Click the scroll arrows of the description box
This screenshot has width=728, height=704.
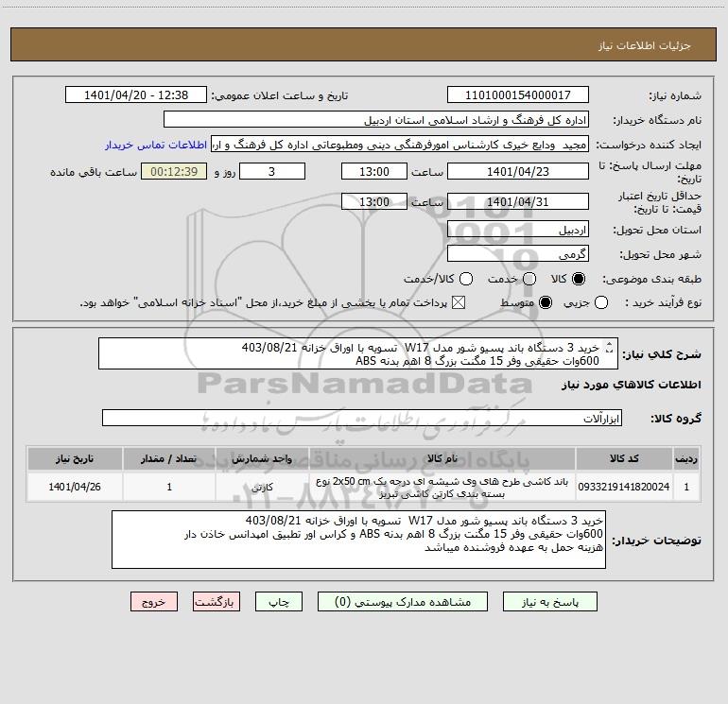(x=610, y=347)
